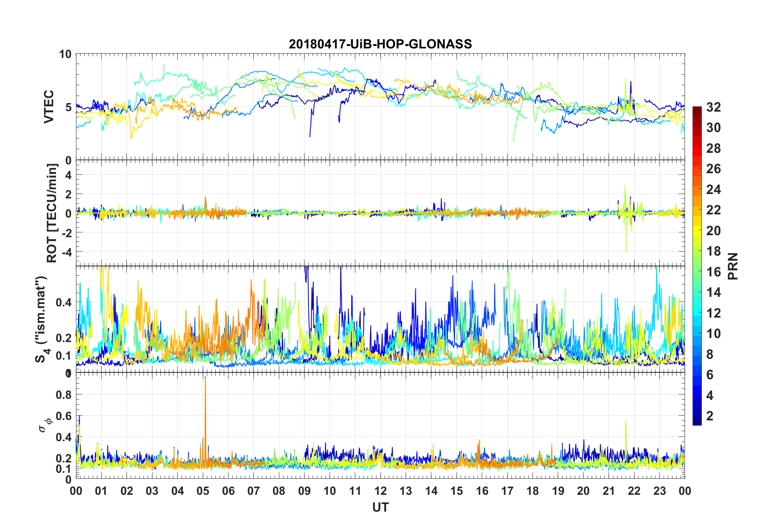Click the PRN colorbar tick 28
Screen dimensions: 761x532
[713, 148]
